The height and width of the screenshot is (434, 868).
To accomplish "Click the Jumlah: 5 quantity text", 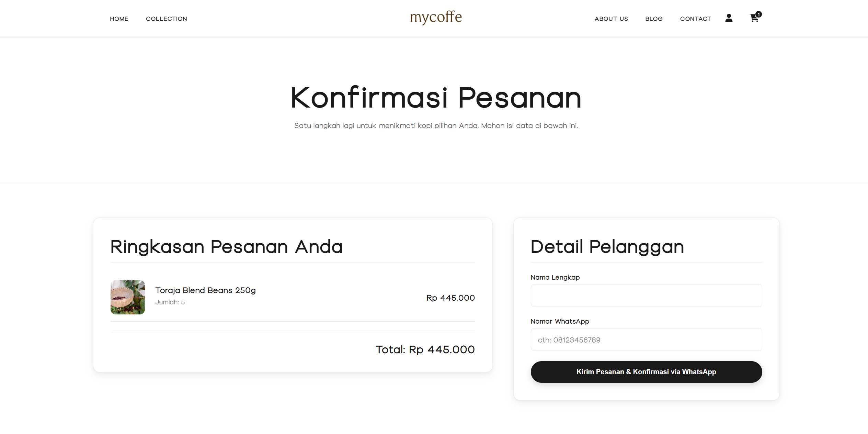I will click(170, 302).
